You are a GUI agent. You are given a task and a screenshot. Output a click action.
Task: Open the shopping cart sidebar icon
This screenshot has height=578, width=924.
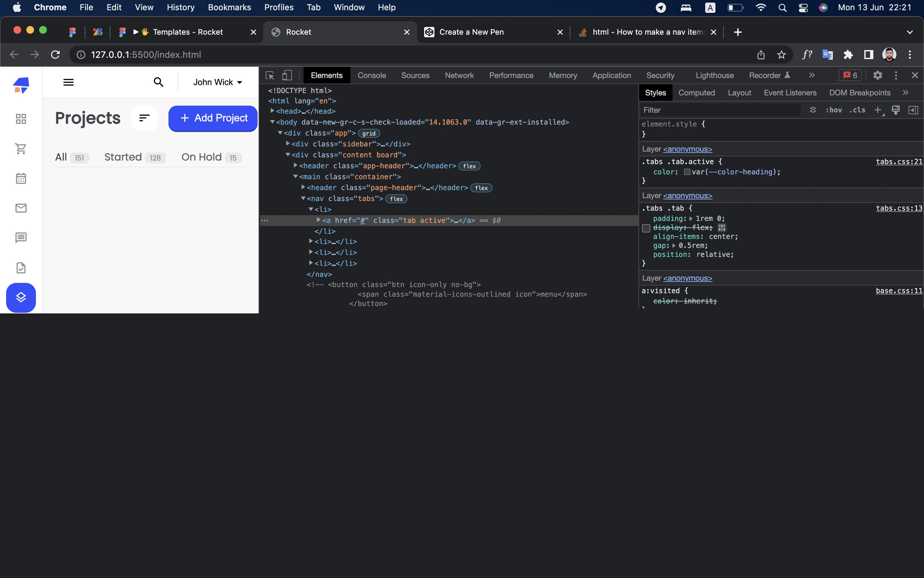click(21, 148)
